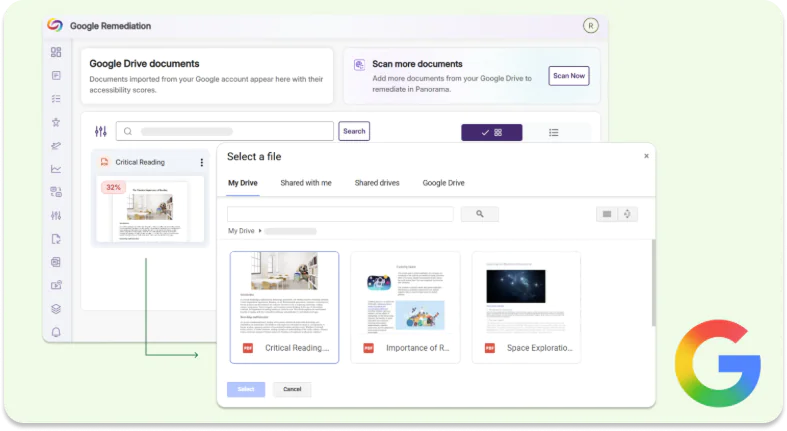The width and height of the screenshot is (787, 431).
Task: Select the Critical Reading.... file thumbnail
Action: [284, 307]
